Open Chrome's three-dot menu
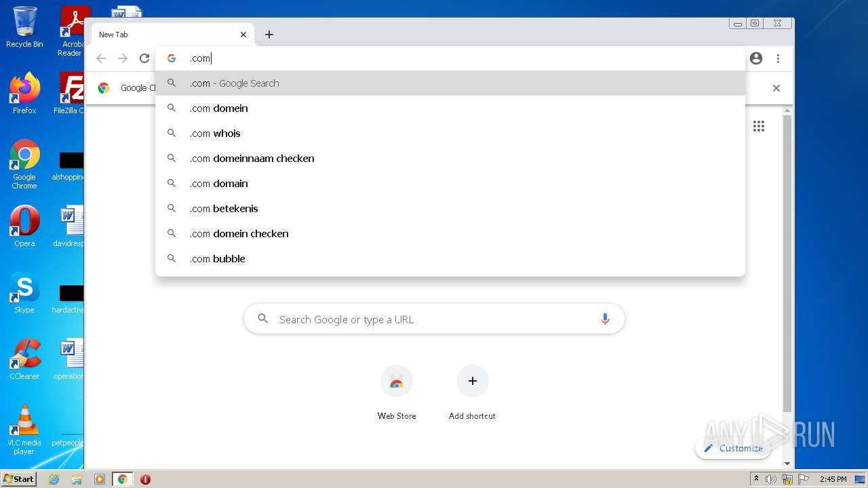 (x=778, y=58)
